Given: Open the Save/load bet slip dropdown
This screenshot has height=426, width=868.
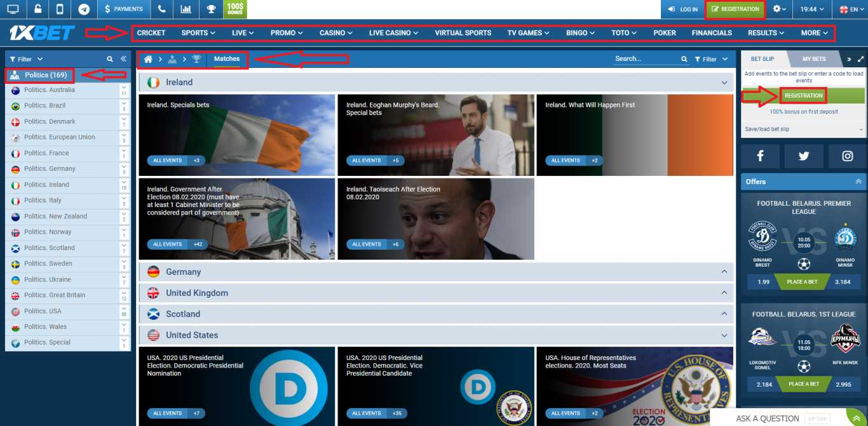Looking at the screenshot, I should 804,129.
